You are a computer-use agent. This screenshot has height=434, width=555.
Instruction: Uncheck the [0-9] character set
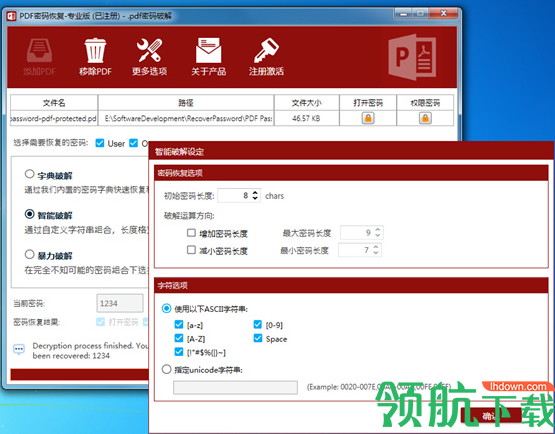click(258, 324)
